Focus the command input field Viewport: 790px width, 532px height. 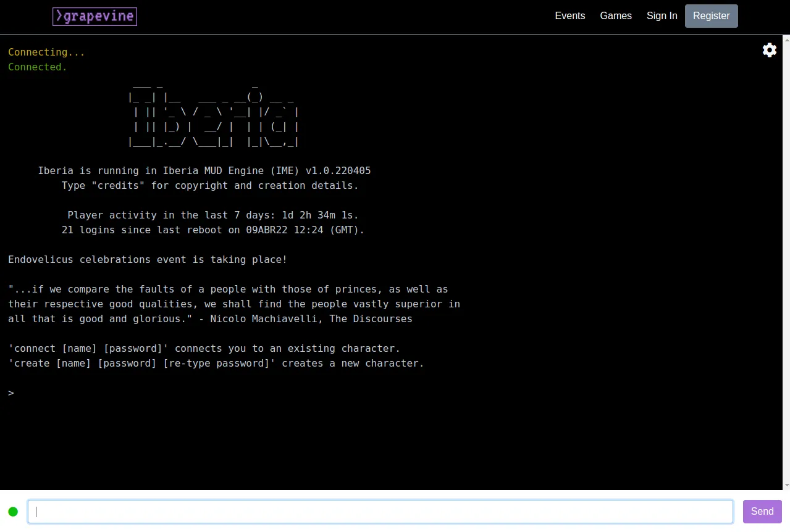tap(380, 511)
